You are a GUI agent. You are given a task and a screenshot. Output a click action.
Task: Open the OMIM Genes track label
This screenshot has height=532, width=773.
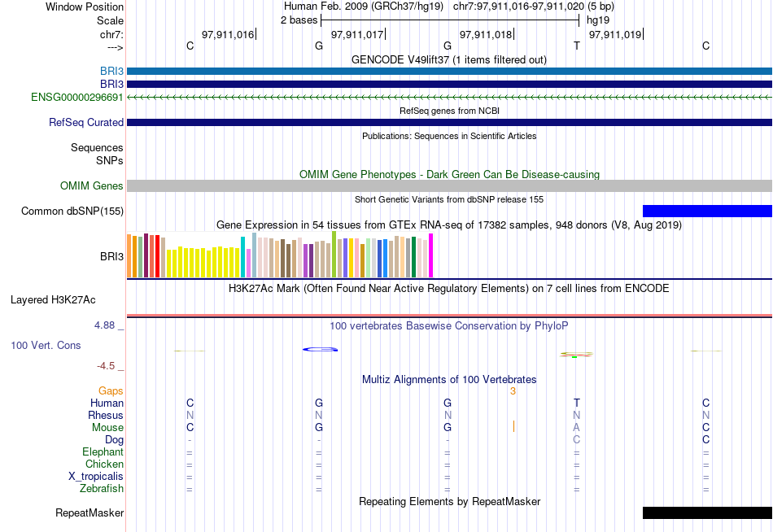click(x=92, y=186)
